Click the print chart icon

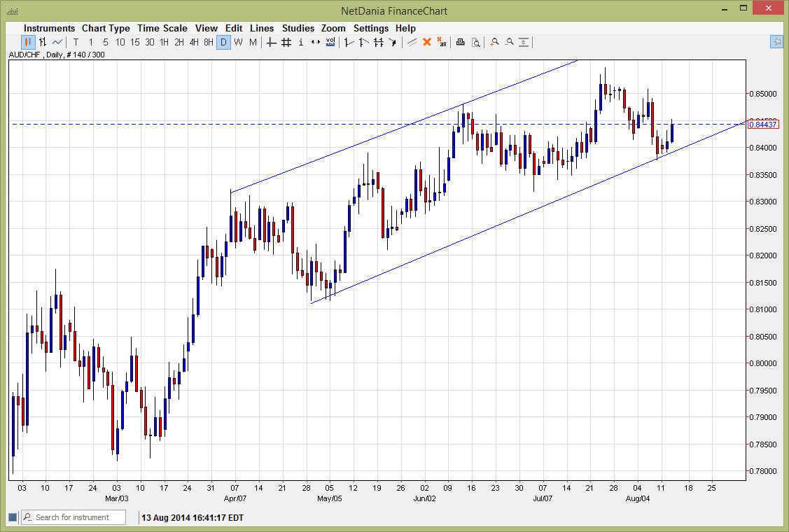pos(461,42)
